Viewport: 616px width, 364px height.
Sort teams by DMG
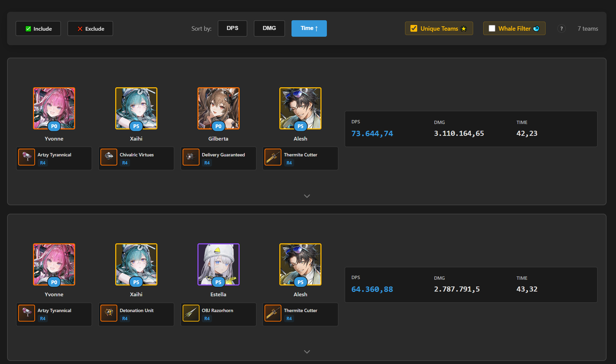(x=269, y=28)
